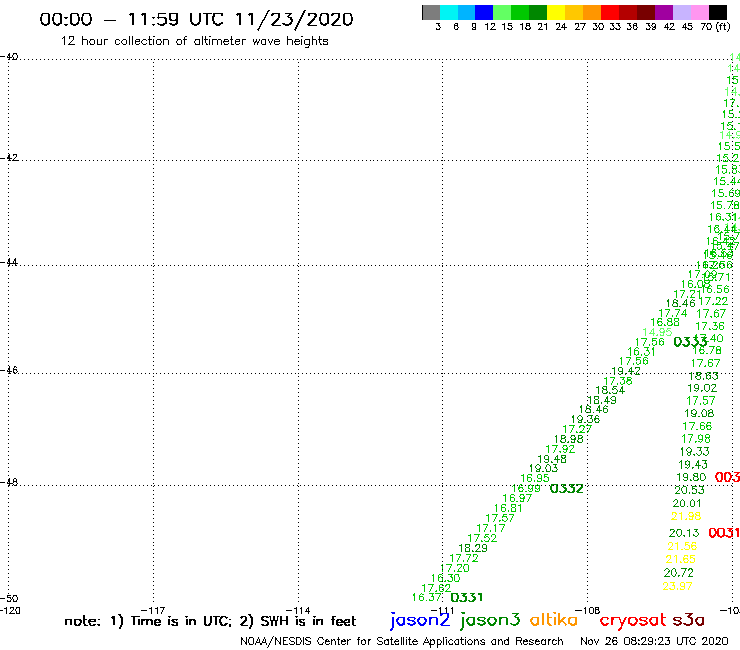Select the wave height 17.98

click(x=696, y=439)
